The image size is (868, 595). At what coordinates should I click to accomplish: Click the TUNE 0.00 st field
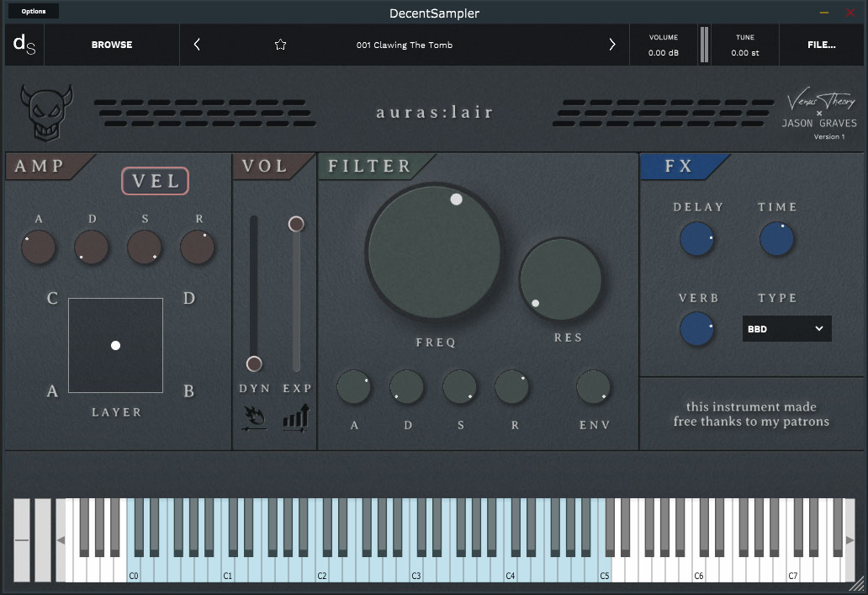745,45
